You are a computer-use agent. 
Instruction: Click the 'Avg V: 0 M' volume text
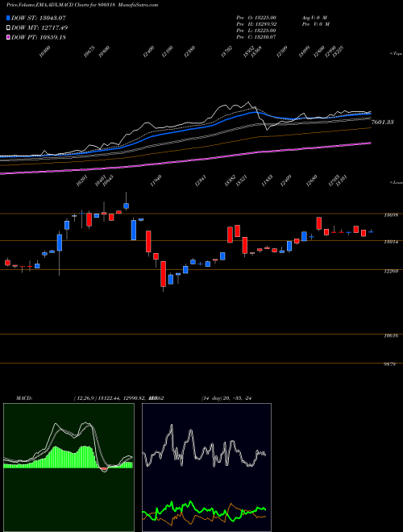click(314, 18)
